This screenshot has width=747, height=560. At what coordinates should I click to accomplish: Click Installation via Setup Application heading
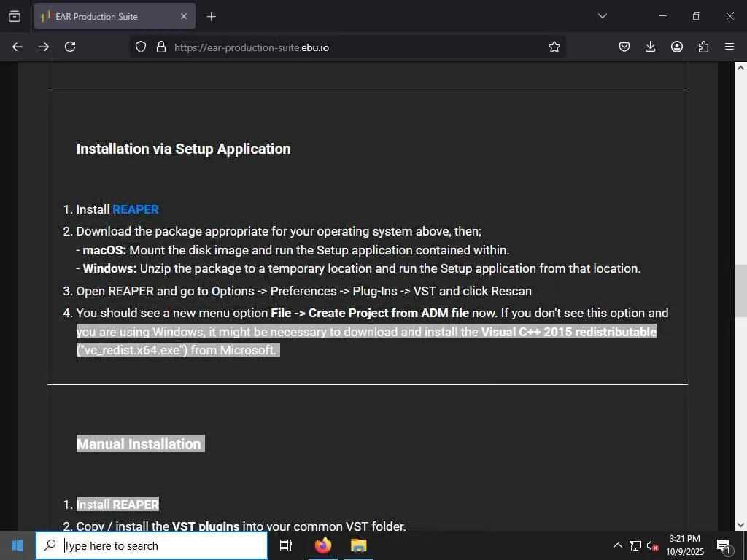click(x=183, y=149)
